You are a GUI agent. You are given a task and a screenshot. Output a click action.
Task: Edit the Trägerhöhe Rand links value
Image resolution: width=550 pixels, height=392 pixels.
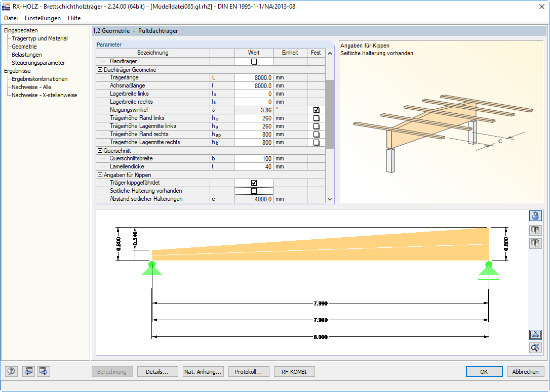tap(254, 118)
